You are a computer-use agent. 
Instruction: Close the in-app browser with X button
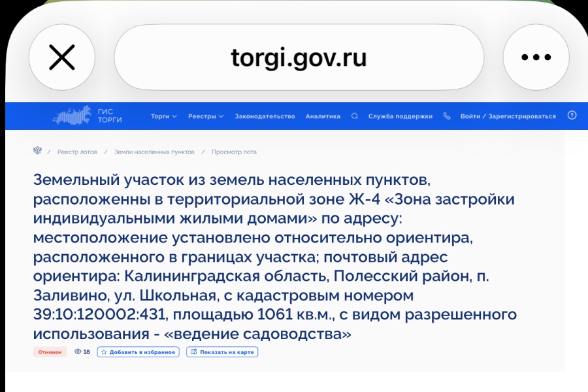(x=62, y=57)
